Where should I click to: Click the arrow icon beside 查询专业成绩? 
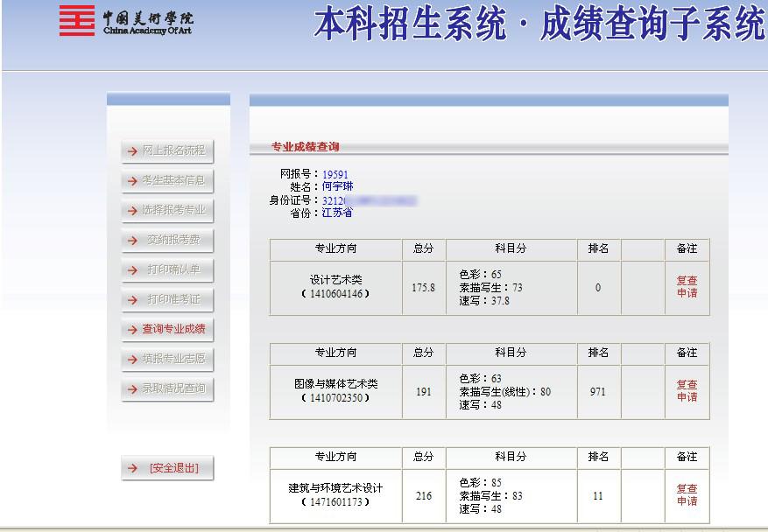point(132,330)
